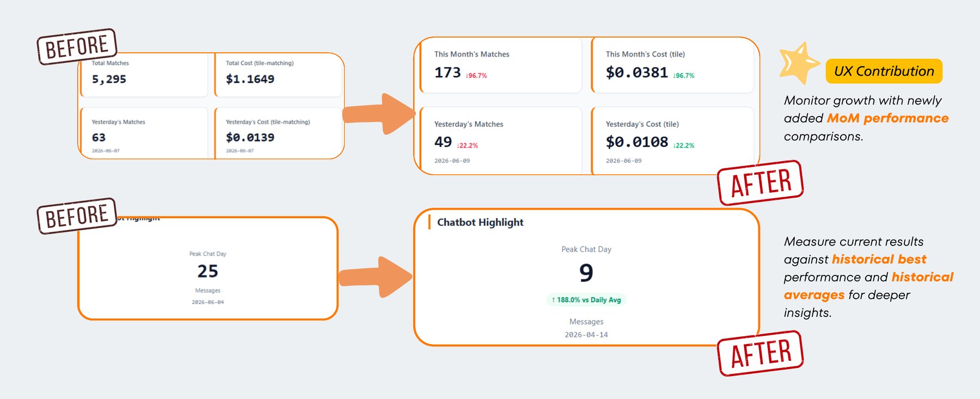Select the After 'Yesterday's Matches' value 49
Image resolution: width=980 pixels, height=399 pixels.
443,142
